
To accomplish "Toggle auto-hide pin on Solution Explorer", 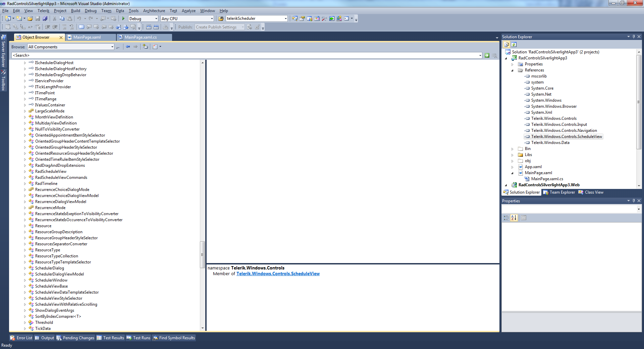I will 634,37.
